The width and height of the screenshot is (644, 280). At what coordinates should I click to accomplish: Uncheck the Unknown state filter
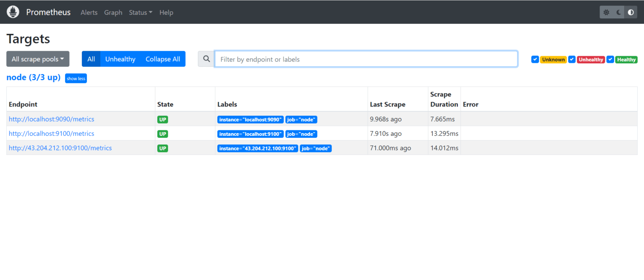coord(535,59)
